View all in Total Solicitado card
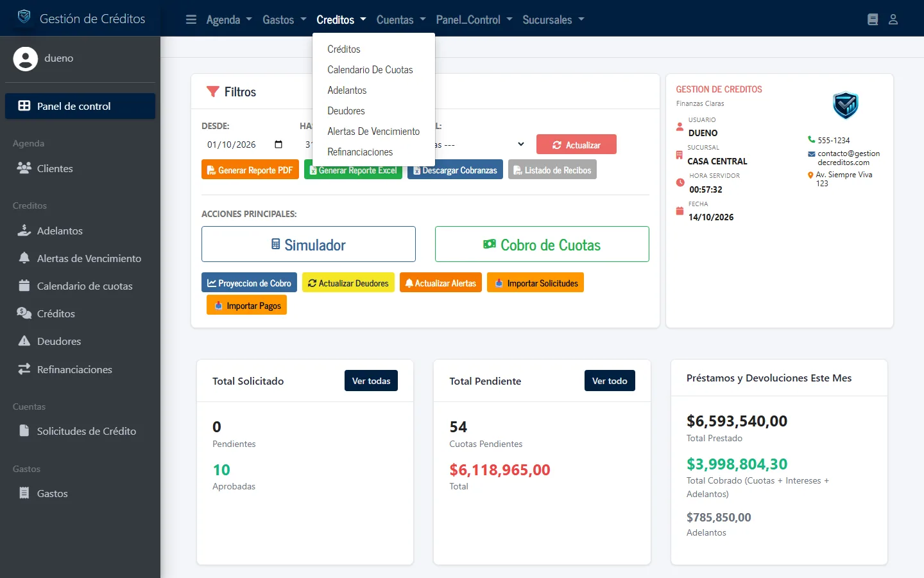 coord(372,381)
